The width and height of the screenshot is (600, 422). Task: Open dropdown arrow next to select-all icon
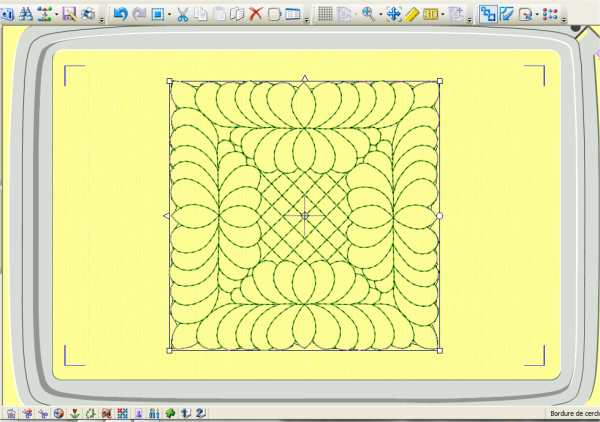click(170, 15)
